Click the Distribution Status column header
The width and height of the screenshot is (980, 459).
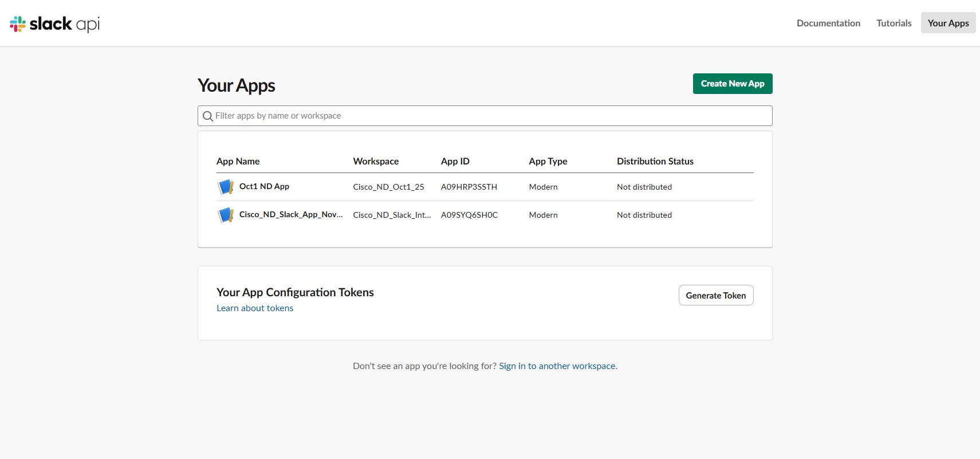click(x=655, y=162)
